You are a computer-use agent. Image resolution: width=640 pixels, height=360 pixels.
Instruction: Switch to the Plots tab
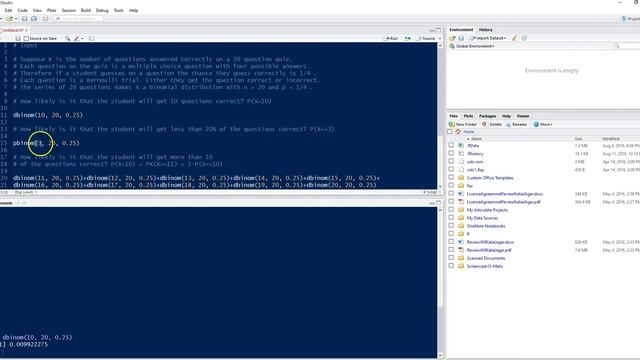[x=468, y=116]
